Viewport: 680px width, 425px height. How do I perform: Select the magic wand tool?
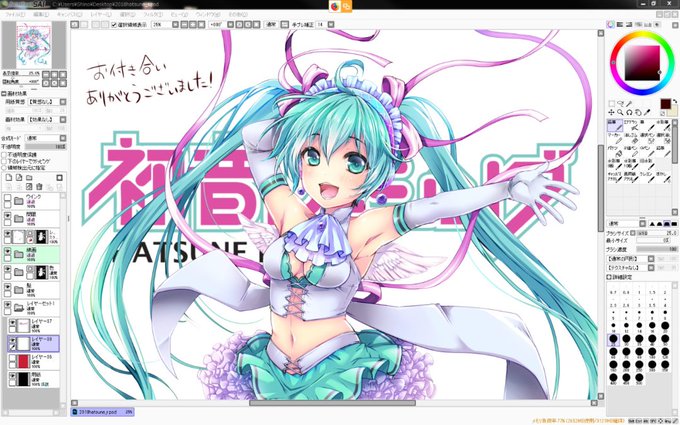click(x=629, y=104)
